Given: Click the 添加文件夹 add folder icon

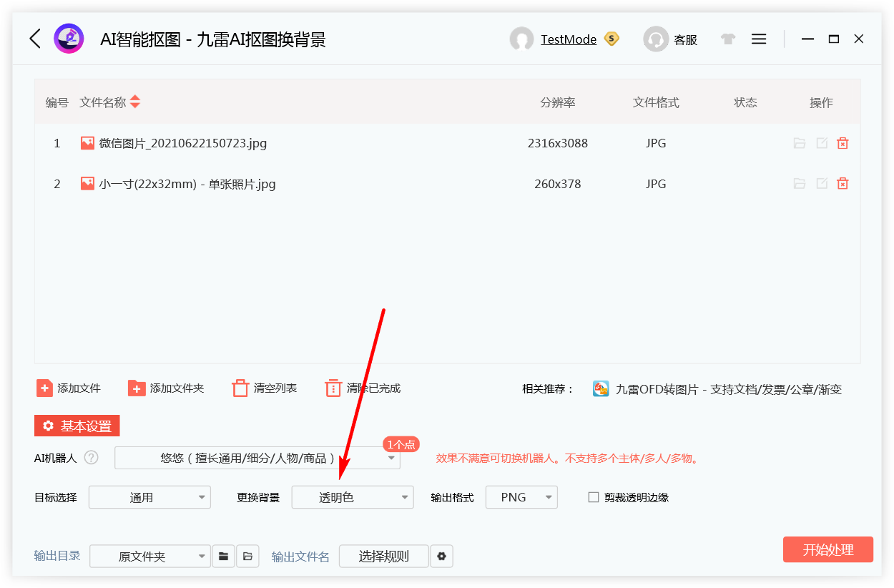Looking at the screenshot, I should click(x=136, y=388).
